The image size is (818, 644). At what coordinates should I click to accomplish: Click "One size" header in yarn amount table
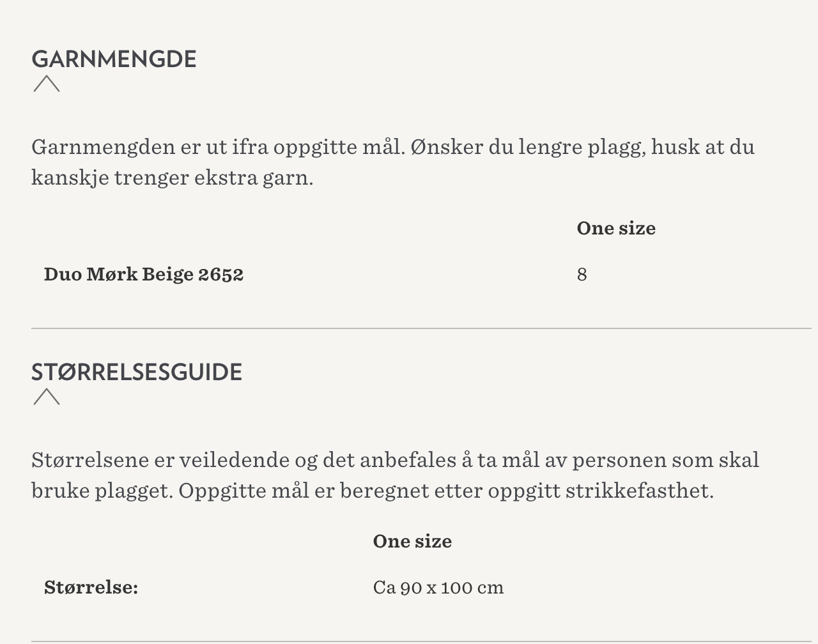[616, 228]
